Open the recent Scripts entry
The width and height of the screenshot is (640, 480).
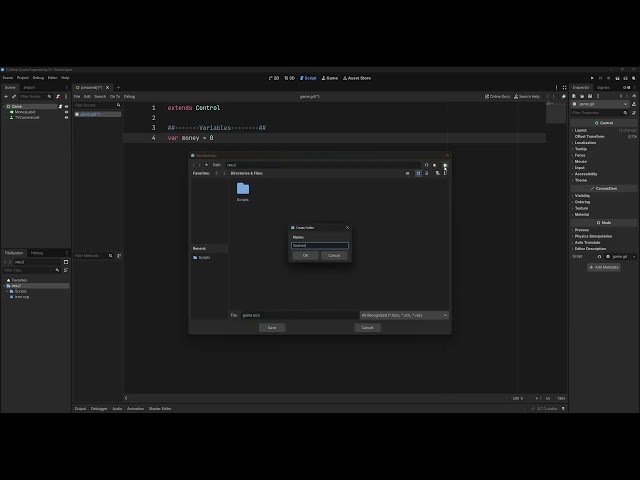coord(204,258)
